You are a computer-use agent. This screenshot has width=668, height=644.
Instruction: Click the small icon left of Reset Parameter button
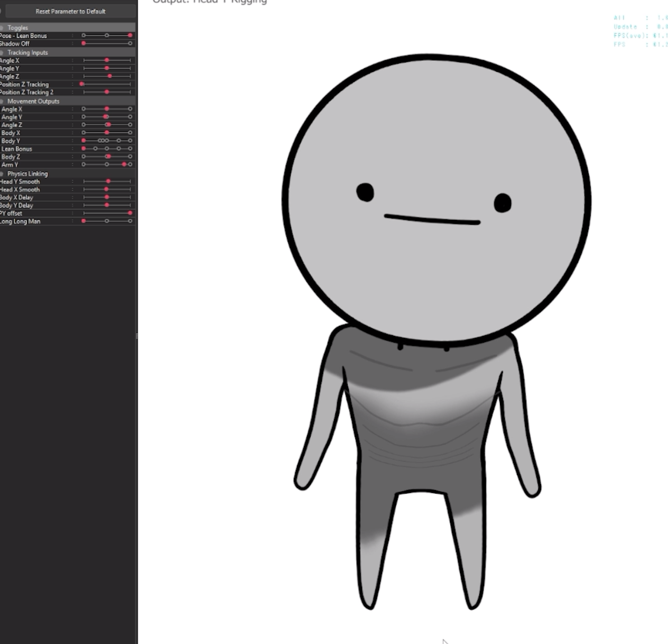pyautogui.click(x=2, y=11)
